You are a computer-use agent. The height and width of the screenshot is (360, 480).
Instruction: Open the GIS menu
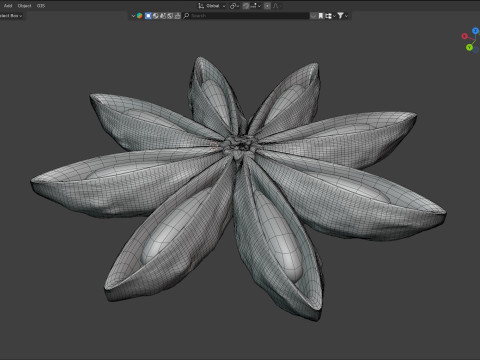(41, 6)
